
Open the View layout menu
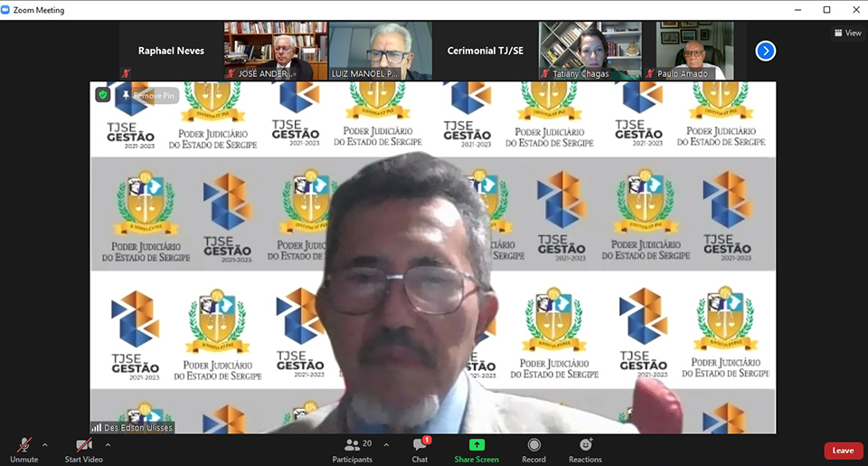[847, 33]
